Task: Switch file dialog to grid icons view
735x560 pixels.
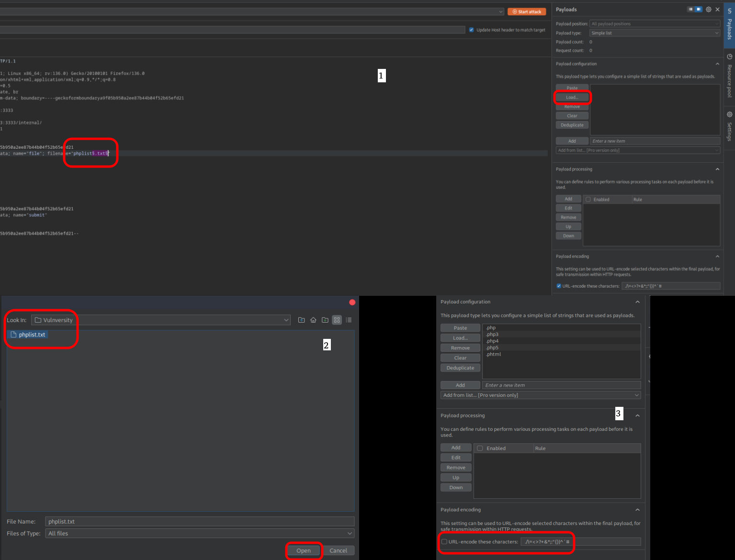Action: point(337,320)
